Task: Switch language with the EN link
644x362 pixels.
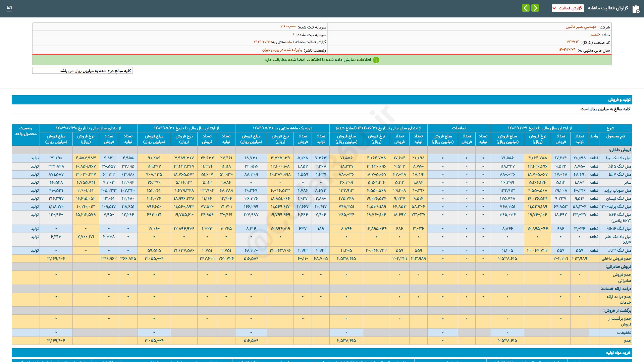Action: [9, 7]
